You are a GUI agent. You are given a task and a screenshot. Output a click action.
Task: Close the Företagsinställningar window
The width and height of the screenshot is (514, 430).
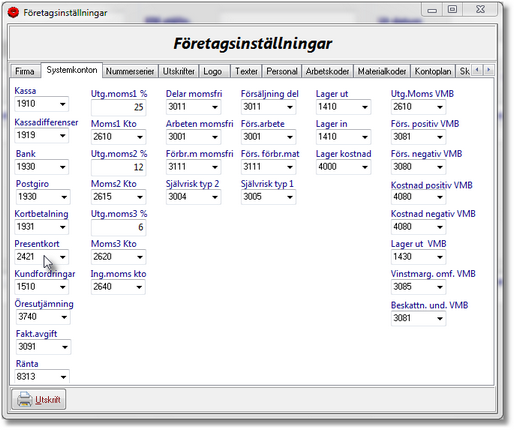(x=480, y=9)
